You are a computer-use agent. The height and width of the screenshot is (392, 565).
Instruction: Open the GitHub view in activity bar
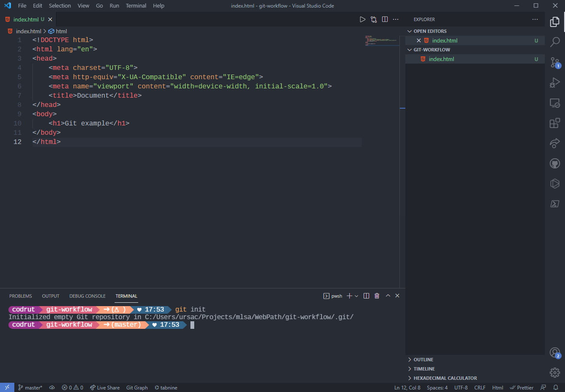click(555, 163)
